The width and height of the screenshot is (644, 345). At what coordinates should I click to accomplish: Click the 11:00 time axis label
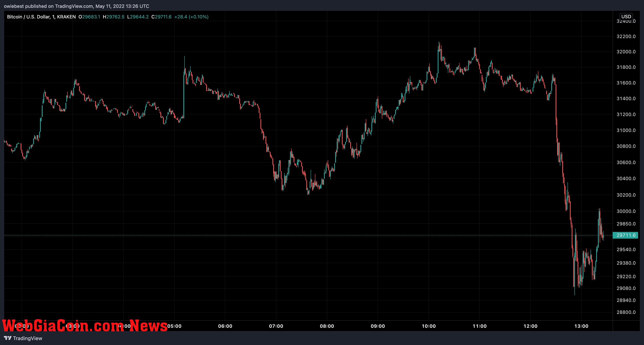(x=480, y=326)
